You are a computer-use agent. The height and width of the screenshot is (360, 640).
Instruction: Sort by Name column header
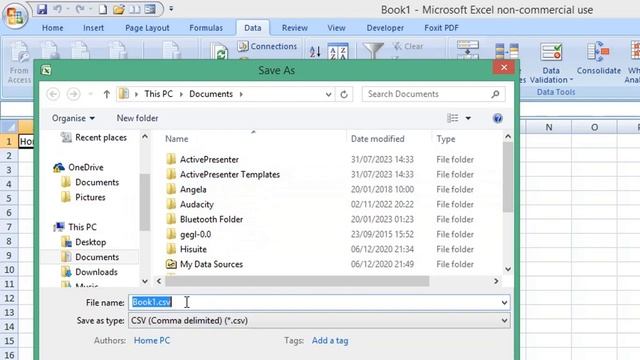(x=177, y=139)
